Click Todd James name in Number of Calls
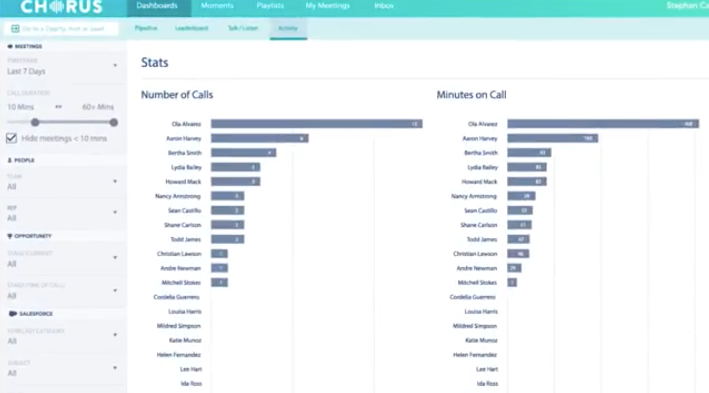 (x=185, y=240)
